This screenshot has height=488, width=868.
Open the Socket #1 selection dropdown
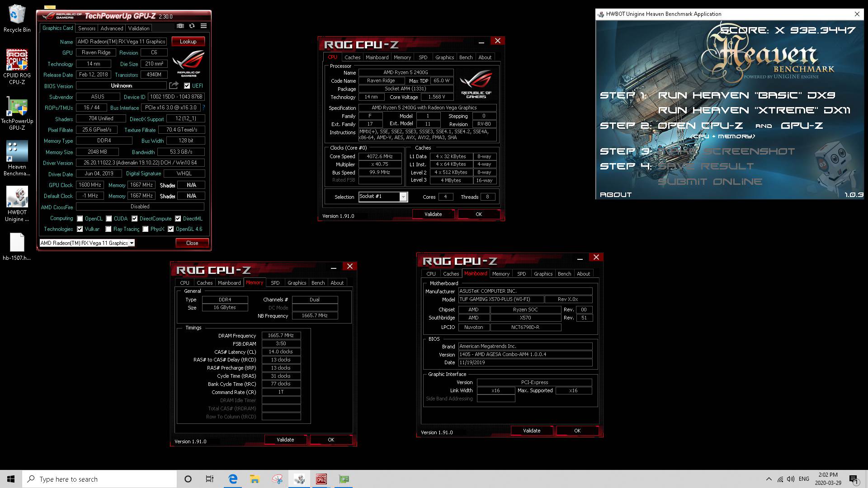pyautogui.click(x=383, y=197)
